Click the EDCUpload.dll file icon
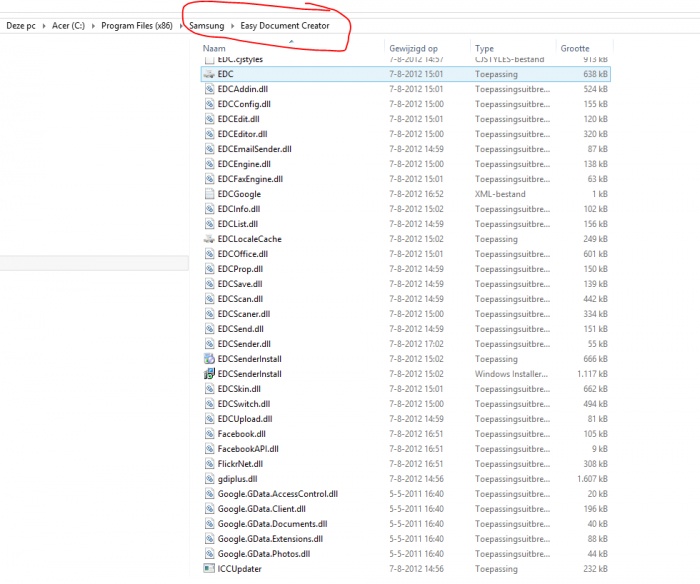Viewport: 700px width, 584px height. coord(209,419)
